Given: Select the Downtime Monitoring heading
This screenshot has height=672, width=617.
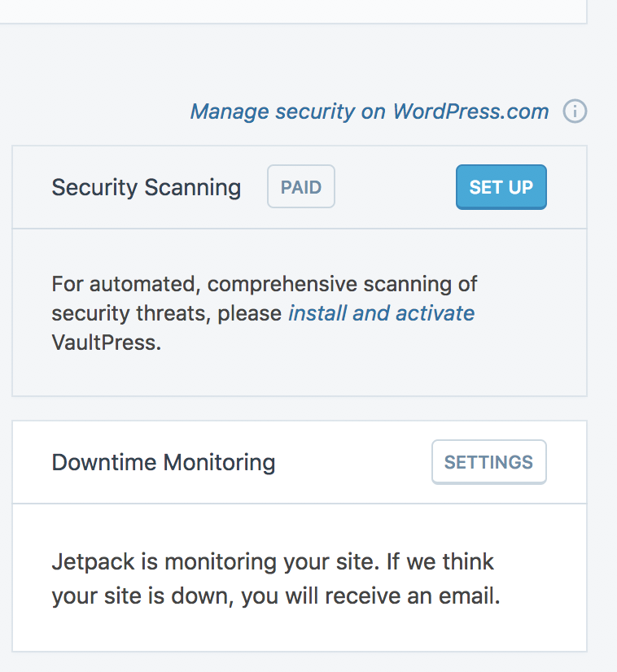Looking at the screenshot, I should pos(164,463).
